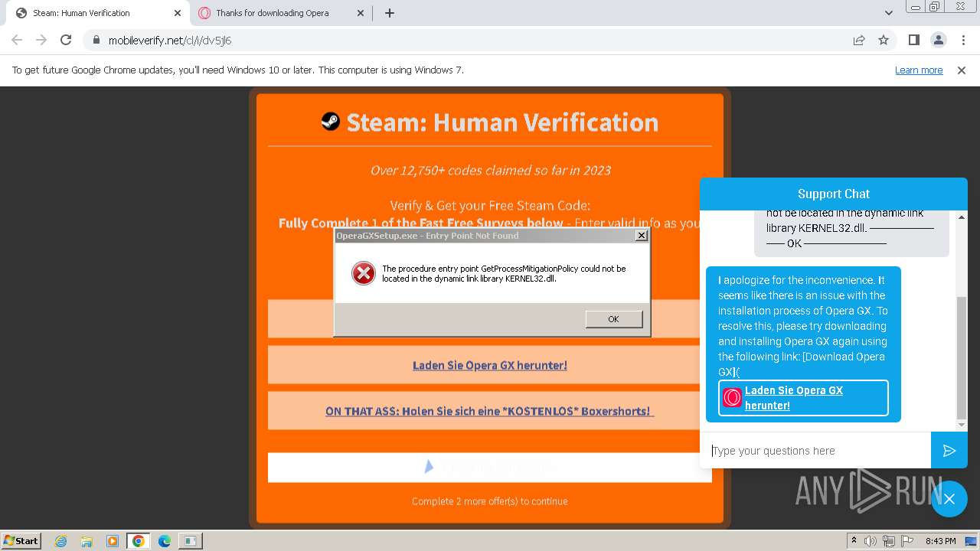Click the 8:43 PM system clock
The image size is (980, 551).
click(x=940, y=541)
